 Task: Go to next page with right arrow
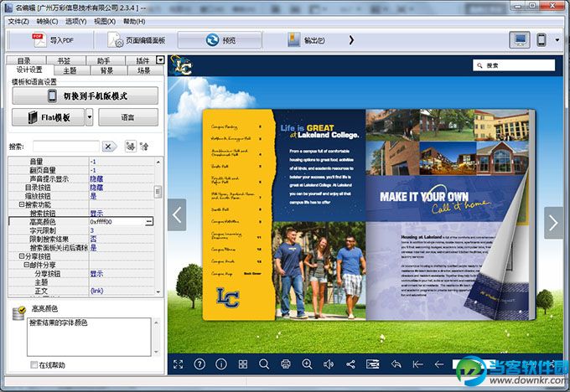[553, 223]
